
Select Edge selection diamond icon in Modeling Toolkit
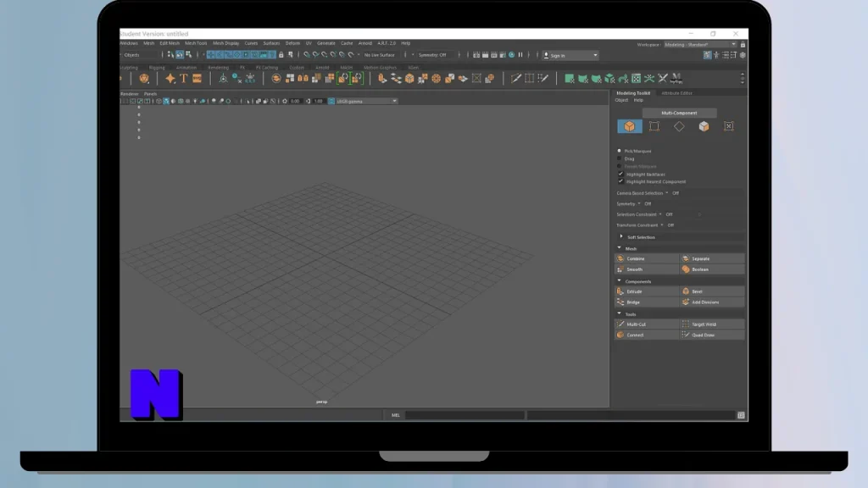[679, 126]
